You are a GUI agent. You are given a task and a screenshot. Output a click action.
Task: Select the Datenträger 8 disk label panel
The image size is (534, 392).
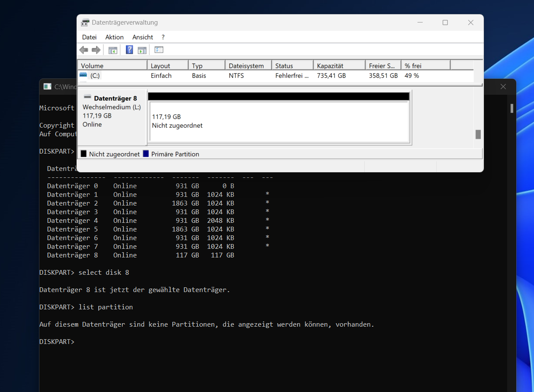point(113,117)
